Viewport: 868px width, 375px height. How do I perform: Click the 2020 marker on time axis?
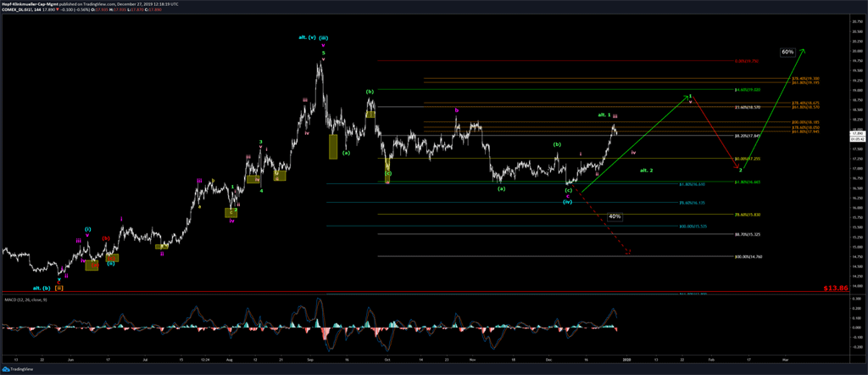[x=627, y=360]
